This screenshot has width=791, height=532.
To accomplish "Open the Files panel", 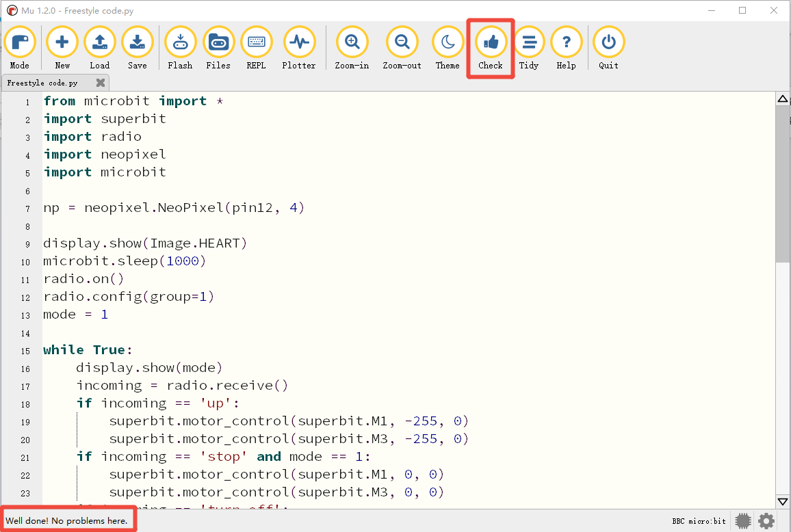I will [x=218, y=48].
